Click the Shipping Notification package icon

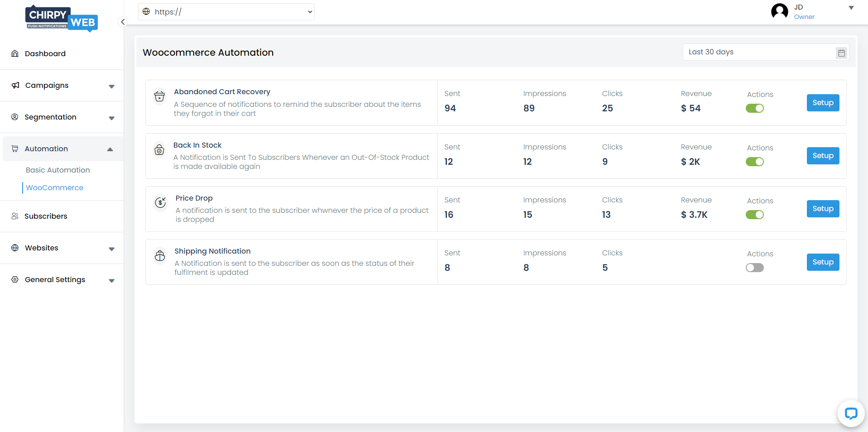pos(160,255)
